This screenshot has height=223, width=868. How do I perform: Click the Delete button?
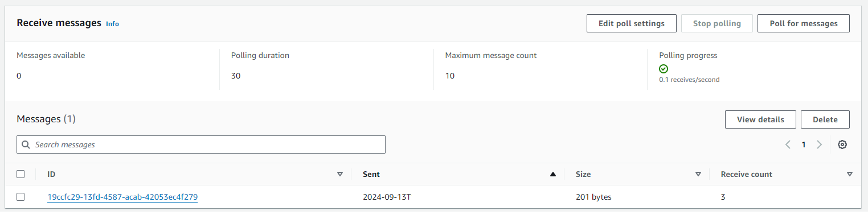pyautogui.click(x=825, y=119)
